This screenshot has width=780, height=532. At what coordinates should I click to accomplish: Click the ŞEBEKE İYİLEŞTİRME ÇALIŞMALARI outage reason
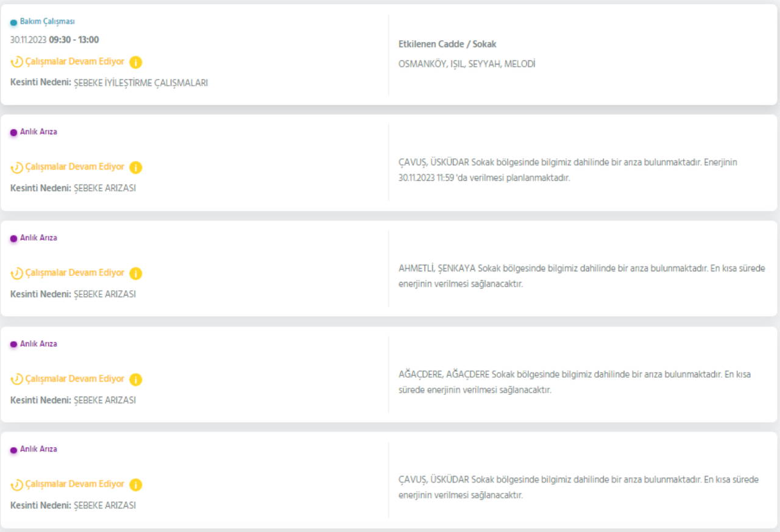click(x=141, y=83)
